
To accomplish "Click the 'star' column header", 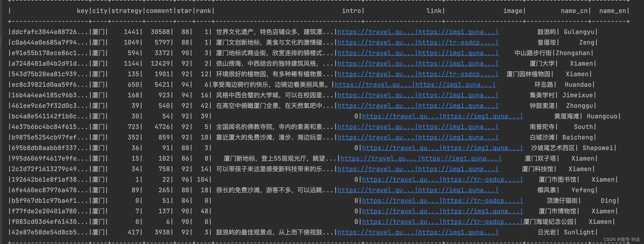I will [x=184, y=11].
